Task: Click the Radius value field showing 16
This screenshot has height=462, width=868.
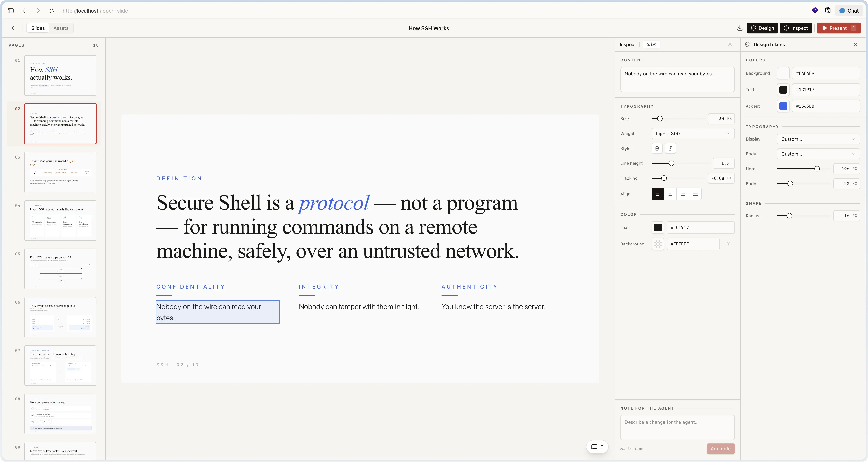Action: [846, 216]
